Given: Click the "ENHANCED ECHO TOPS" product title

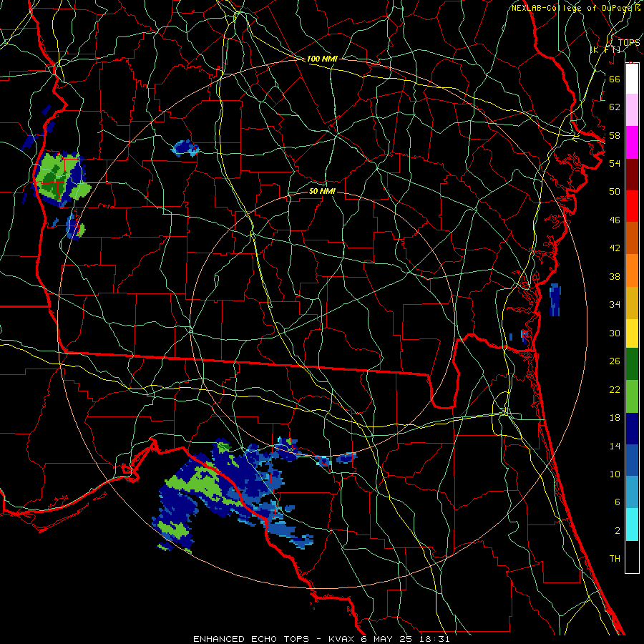Looking at the screenshot, I should [x=251, y=639].
